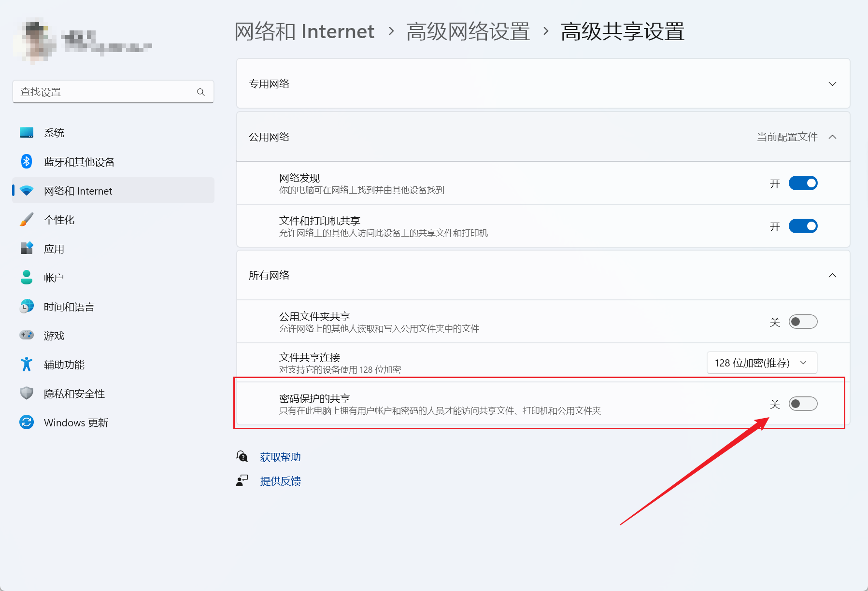Enable 密码保护的共享 toggle
The height and width of the screenshot is (591, 868).
coord(803,404)
